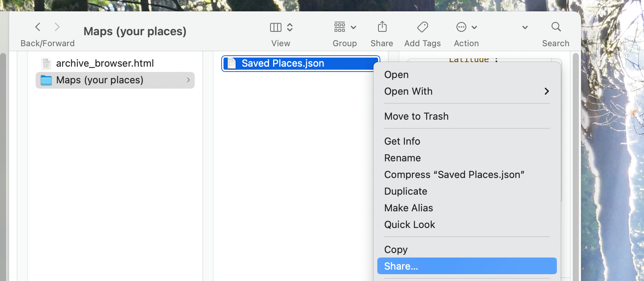Open archive_browser.html in the file list

coord(105,63)
